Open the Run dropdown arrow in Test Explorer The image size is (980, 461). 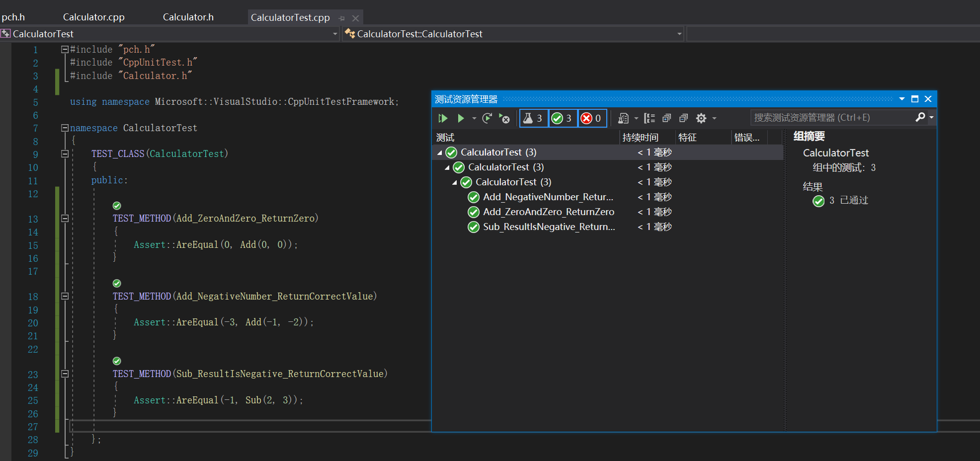click(474, 118)
